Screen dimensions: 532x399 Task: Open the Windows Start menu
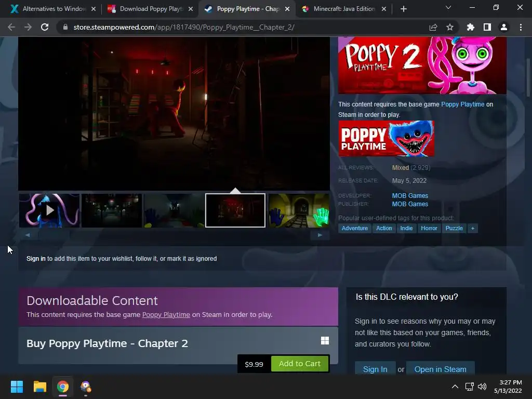coord(17,387)
